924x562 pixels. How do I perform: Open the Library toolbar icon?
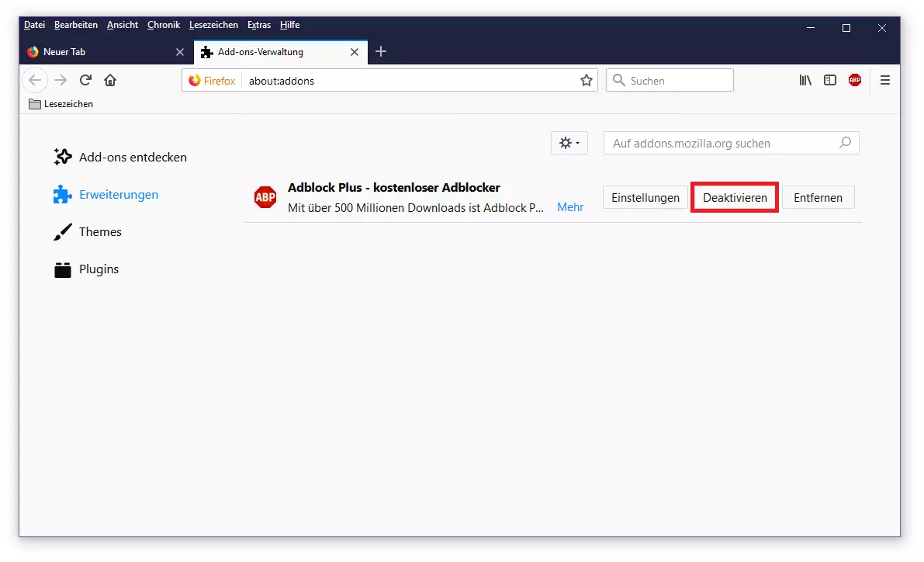point(805,80)
